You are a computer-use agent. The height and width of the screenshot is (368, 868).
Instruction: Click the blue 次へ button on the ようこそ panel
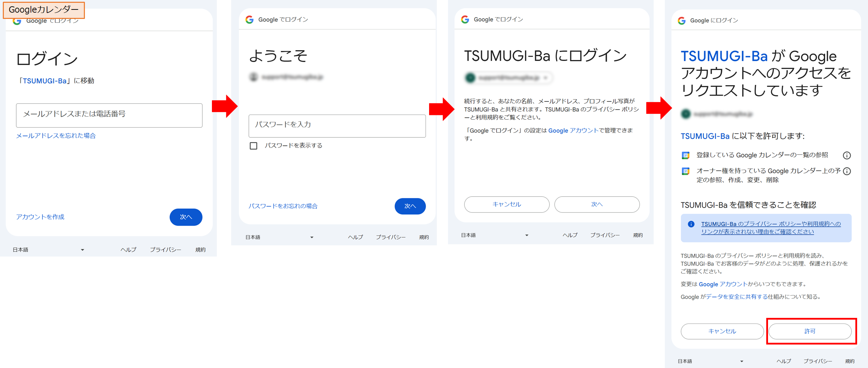(410, 206)
